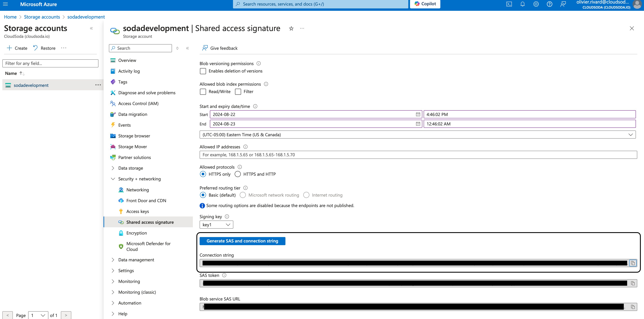This screenshot has height=319, width=644.
Task: Open the page number dropdown
Action: click(38, 315)
